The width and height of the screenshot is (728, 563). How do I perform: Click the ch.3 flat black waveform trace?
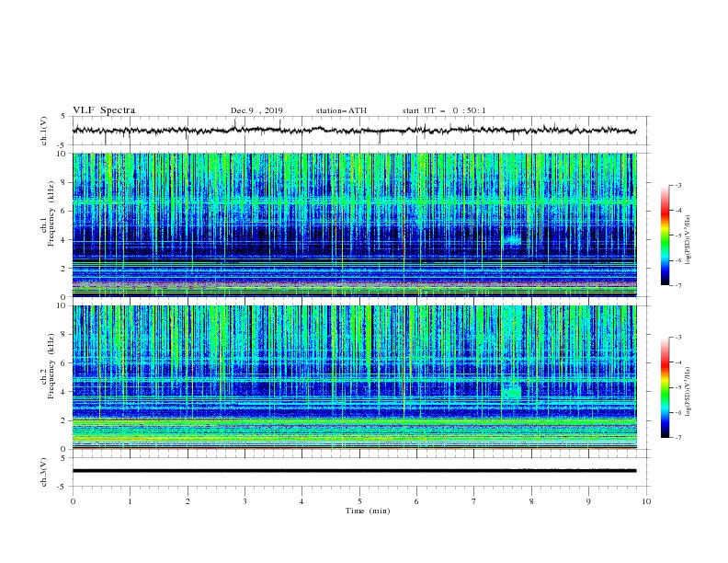(354, 471)
